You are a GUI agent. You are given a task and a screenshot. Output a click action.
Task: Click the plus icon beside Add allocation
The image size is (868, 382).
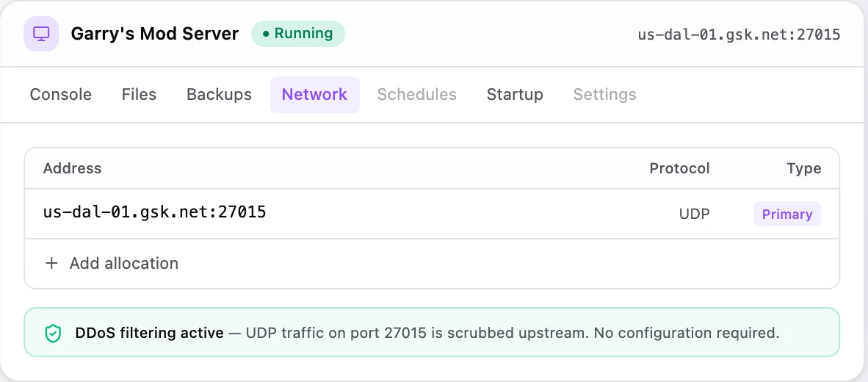(51, 263)
